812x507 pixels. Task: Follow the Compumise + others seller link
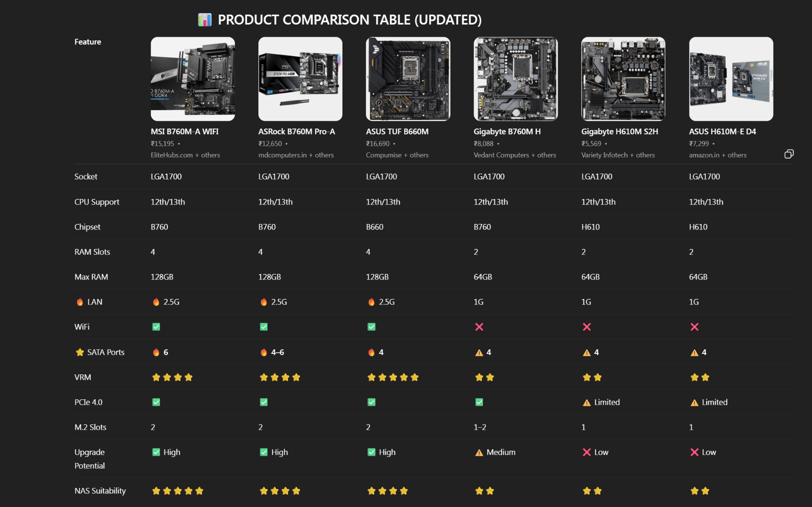pyautogui.click(x=397, y=155)
